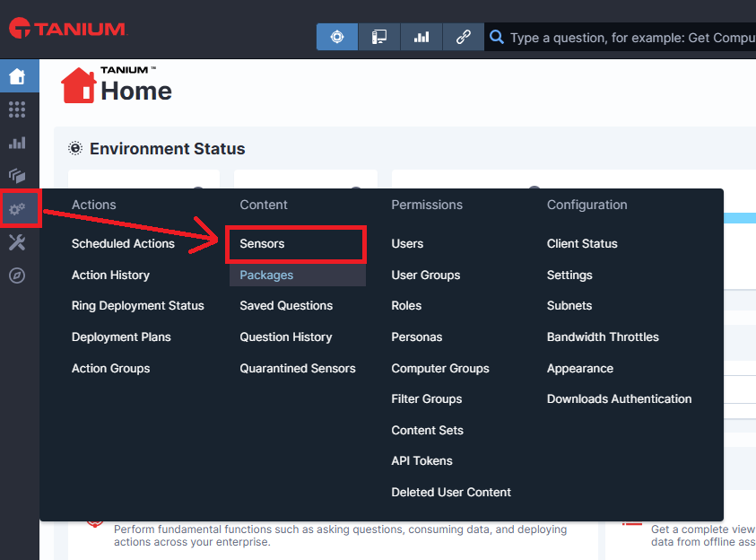
Task: Open Question History menu item
Action: pyautogui.click(x=286, y=337)
